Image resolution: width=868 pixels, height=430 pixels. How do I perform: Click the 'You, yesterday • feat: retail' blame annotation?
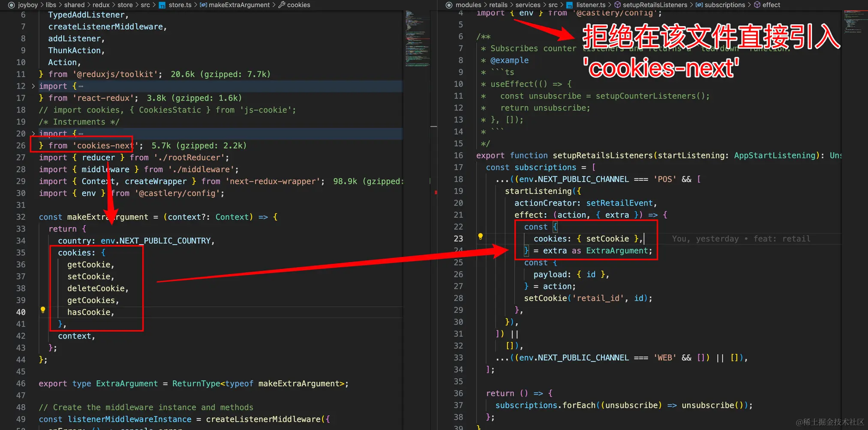pos(741,239)
